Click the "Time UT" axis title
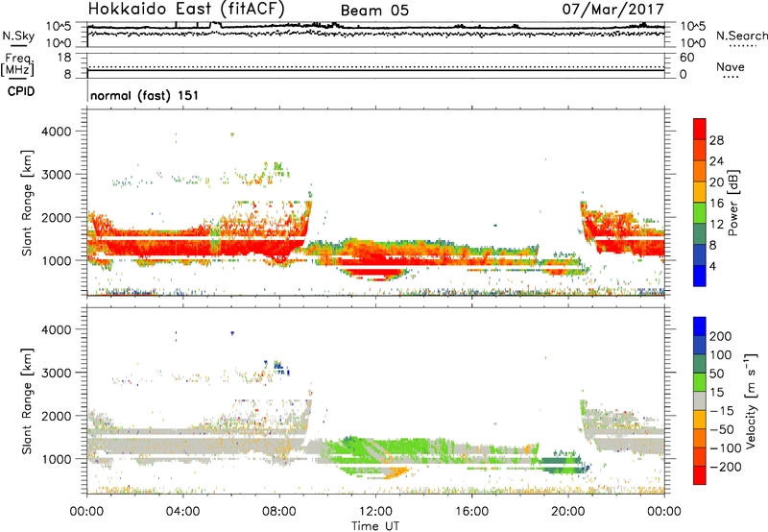The image size is (768, 532). 375,526
